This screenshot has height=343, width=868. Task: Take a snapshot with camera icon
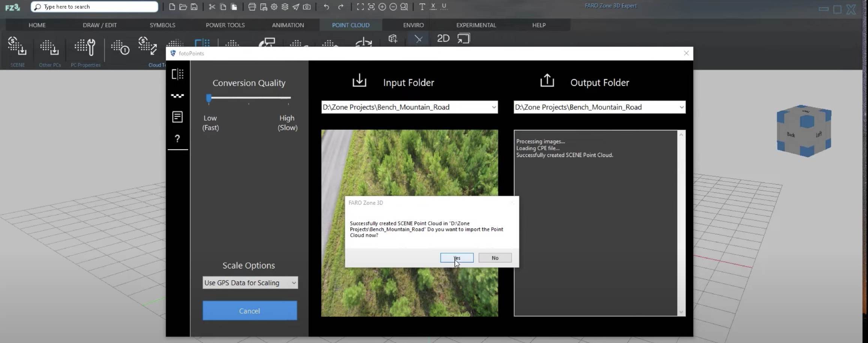(307, 7)
